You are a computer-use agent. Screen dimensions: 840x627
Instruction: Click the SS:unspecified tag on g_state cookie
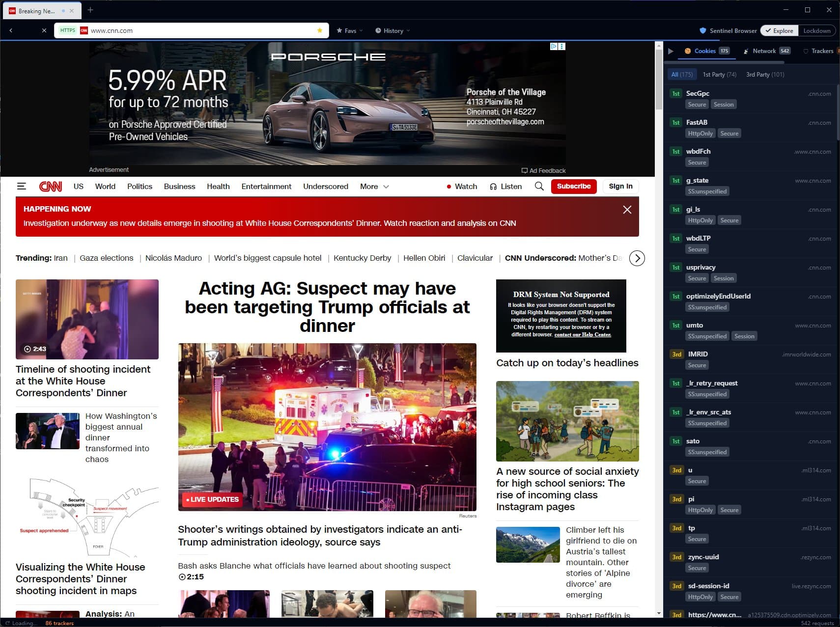[707, 191]
